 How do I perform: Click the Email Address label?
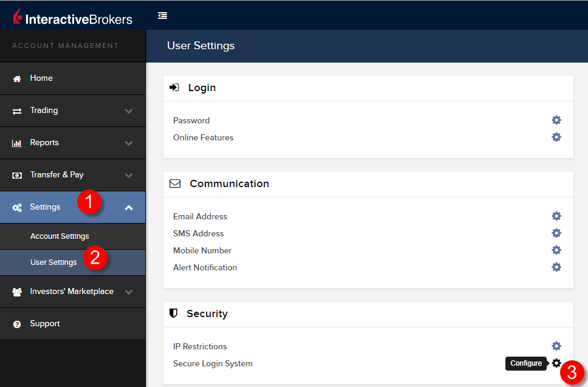[200, 216]
